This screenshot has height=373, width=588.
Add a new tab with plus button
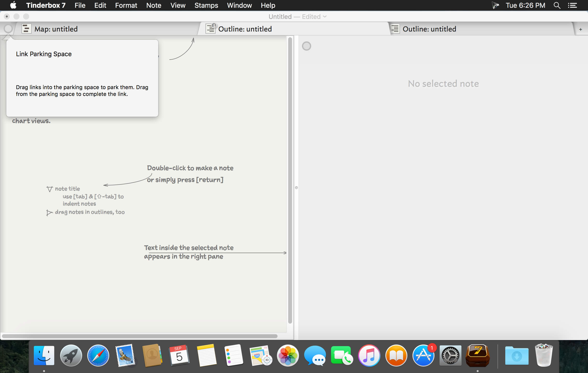(580, 29)
